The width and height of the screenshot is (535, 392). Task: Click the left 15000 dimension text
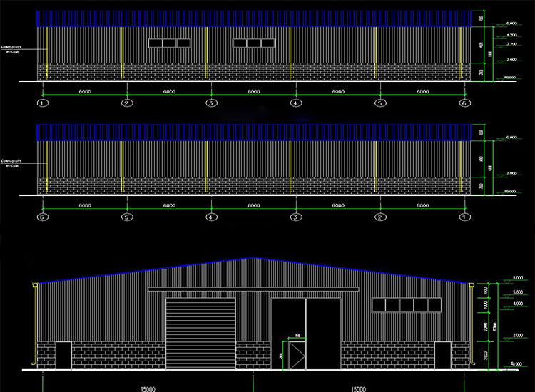(x=149, y=388)
